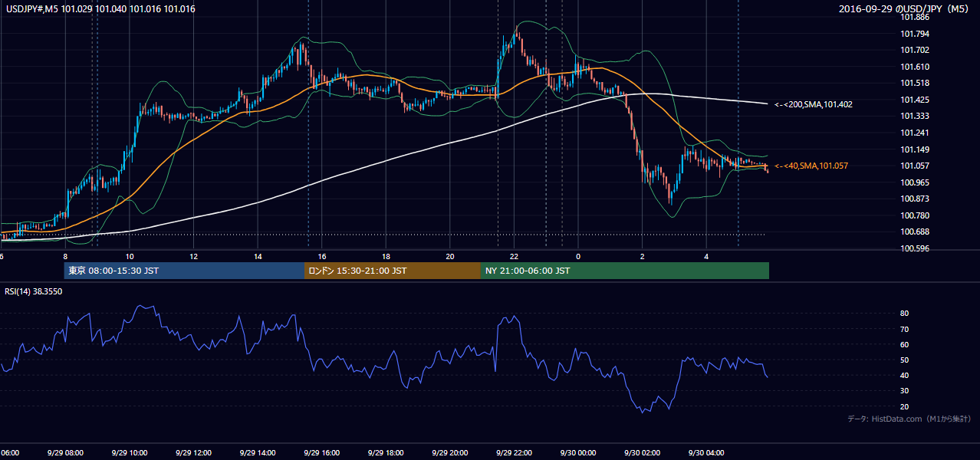Viewport: 980px width, 460px height.
Task: Click hour tick 18 under price chart
Action: (x=386, y=256)
